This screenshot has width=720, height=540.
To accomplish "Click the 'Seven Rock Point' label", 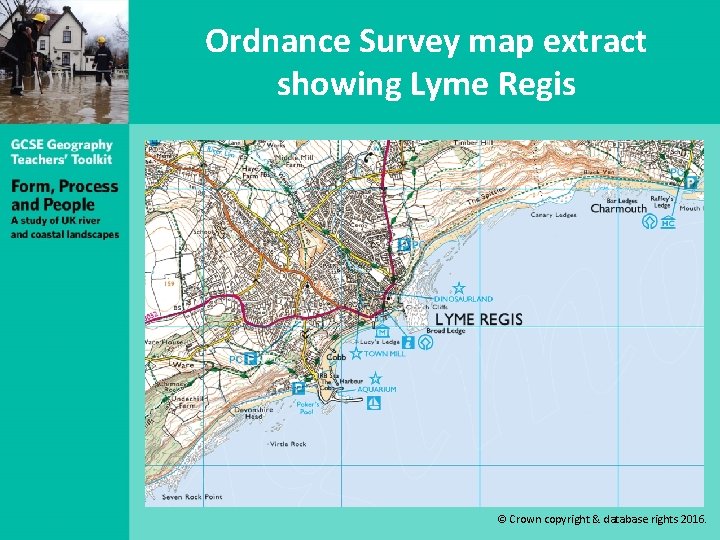I will click(192, 497).
